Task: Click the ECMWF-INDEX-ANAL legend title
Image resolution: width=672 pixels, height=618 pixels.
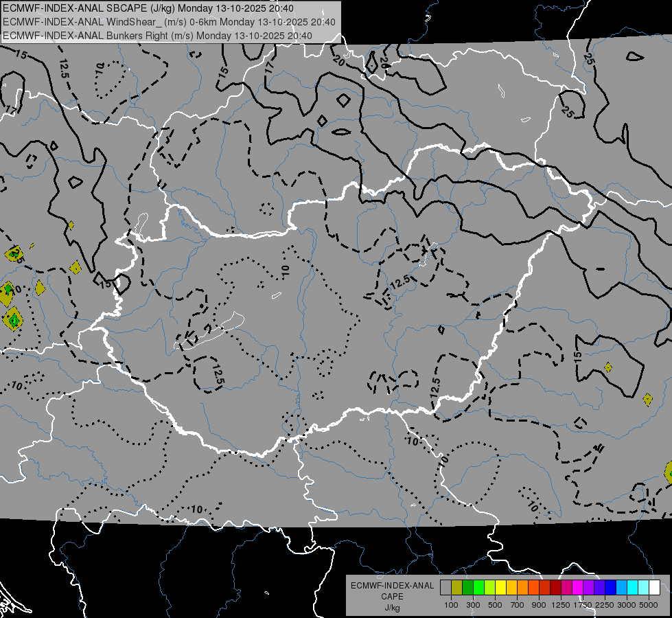Action: (x=392, y=586)
